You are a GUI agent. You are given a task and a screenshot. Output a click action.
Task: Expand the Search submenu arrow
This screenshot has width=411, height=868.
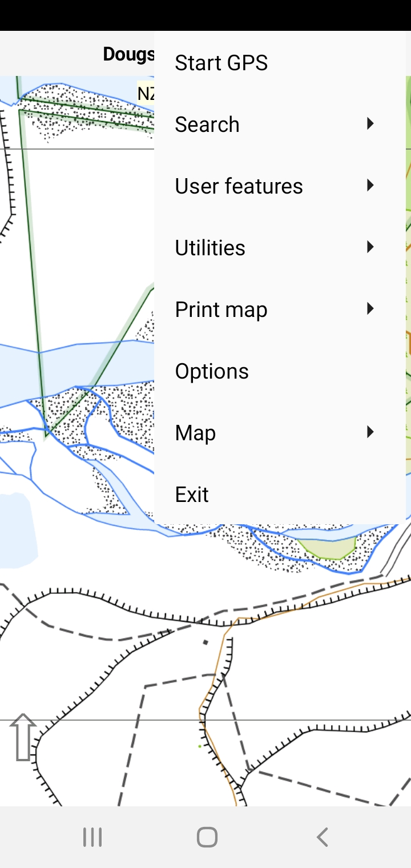pyautogui.click(x=370, y=124)
